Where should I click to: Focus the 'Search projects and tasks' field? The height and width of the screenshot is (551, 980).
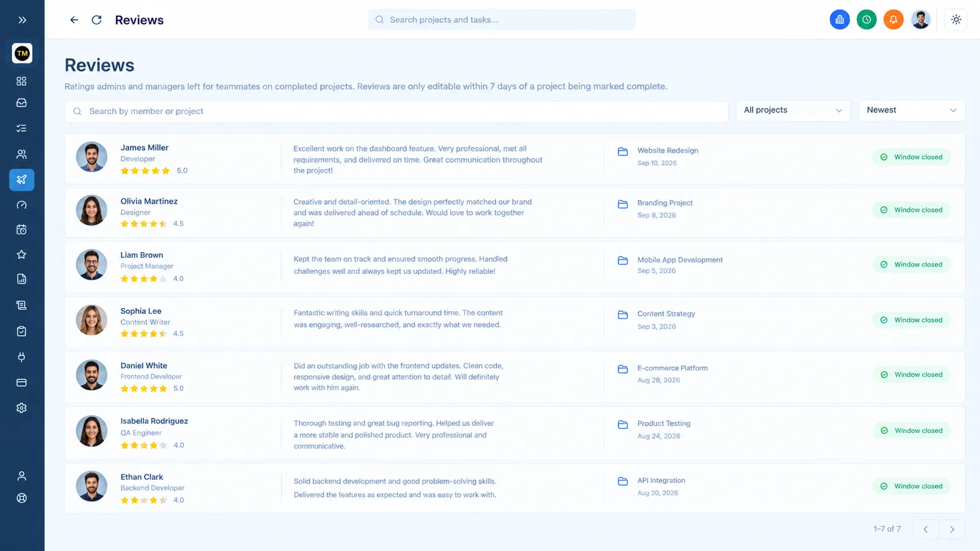(x=502, y=20)
